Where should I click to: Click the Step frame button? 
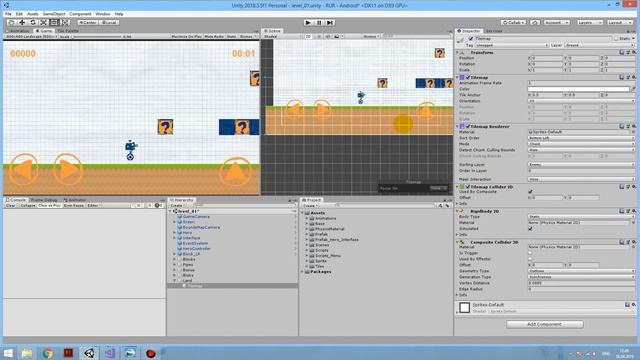pyautogui.click(x=330, y=22)
